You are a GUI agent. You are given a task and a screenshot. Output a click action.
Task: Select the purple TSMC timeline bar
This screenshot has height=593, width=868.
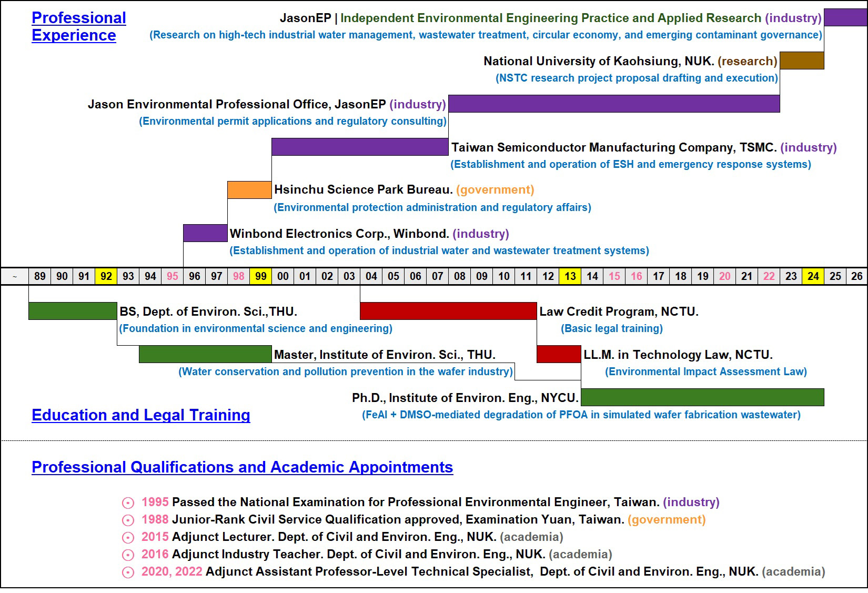(360, 147)
